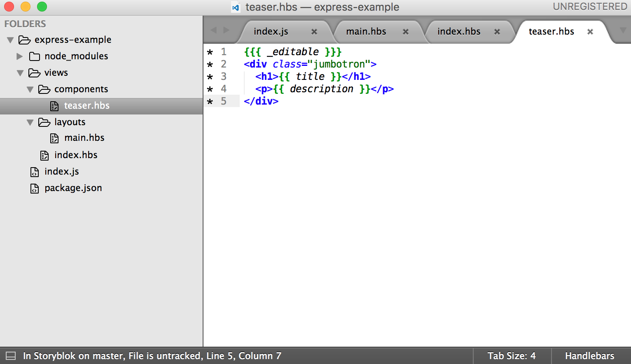Click the gutter asterisk marker on line 3
This screenshot has height=364, width=631.
210,77
